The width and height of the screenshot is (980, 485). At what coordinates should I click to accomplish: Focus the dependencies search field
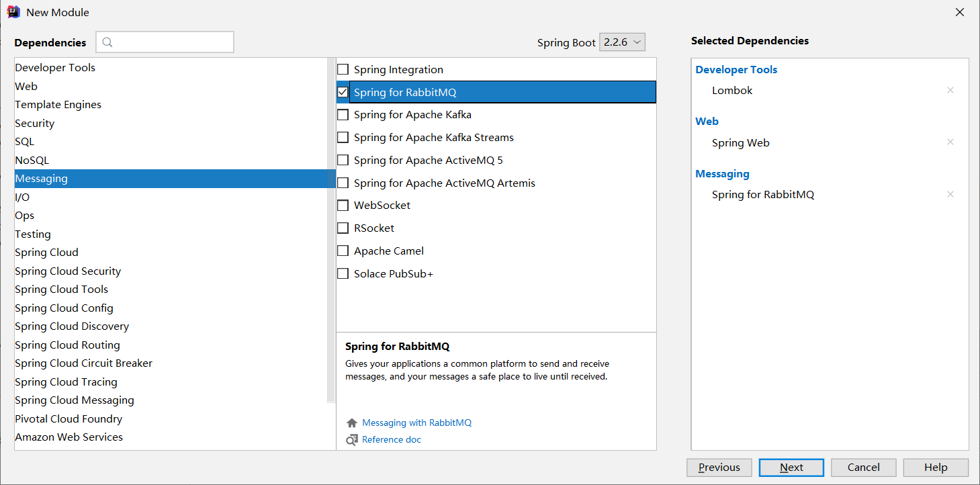pyautogui.click(x=165, y=42)
